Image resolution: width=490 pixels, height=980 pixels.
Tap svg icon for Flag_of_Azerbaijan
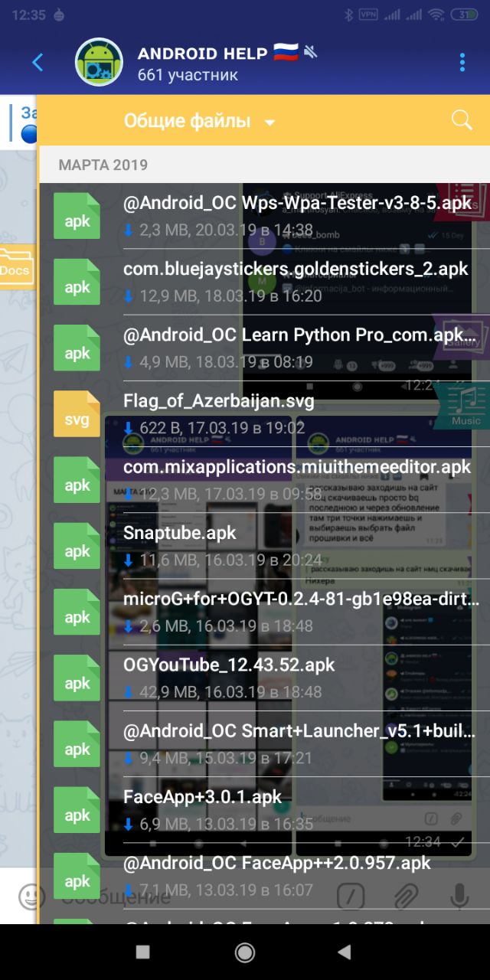point(77,414)
